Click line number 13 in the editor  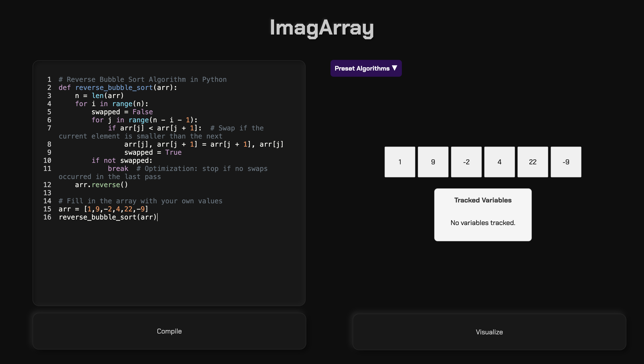pos(47,193)
